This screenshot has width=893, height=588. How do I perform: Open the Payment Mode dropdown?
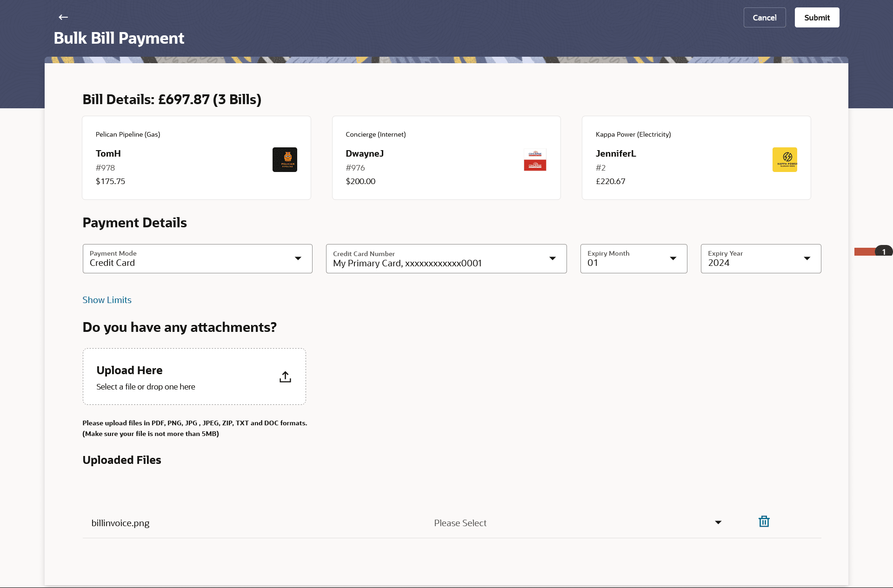tap(197, 258)
